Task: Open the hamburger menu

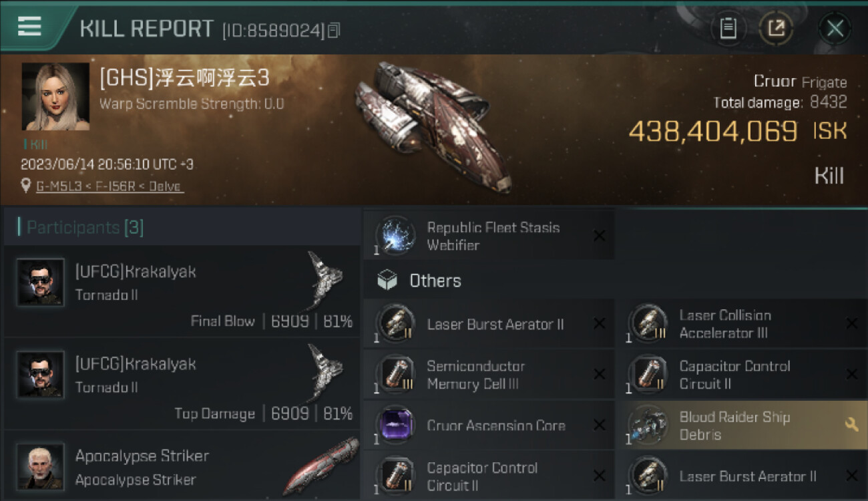Action: (x=29, y=27)
